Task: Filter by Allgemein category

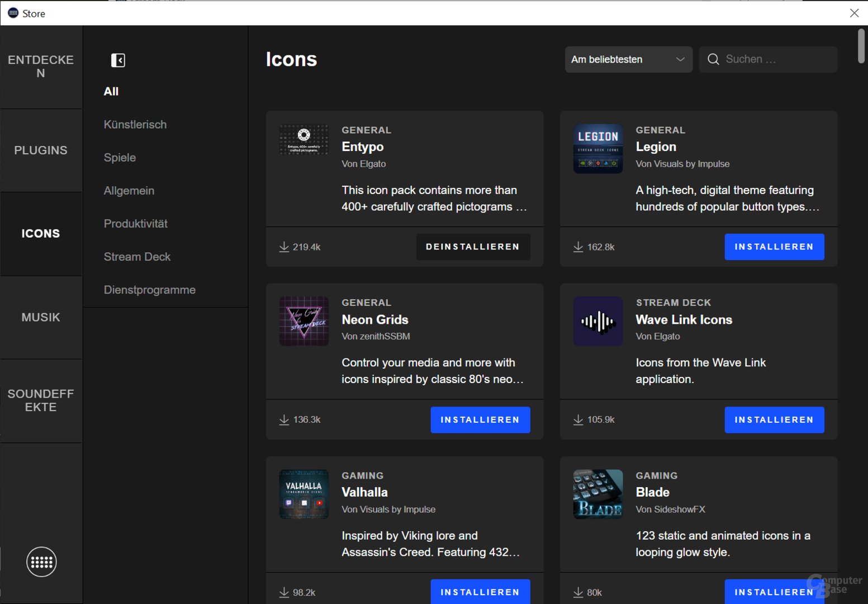Action: pyautogui.click(x=129, y=190)
